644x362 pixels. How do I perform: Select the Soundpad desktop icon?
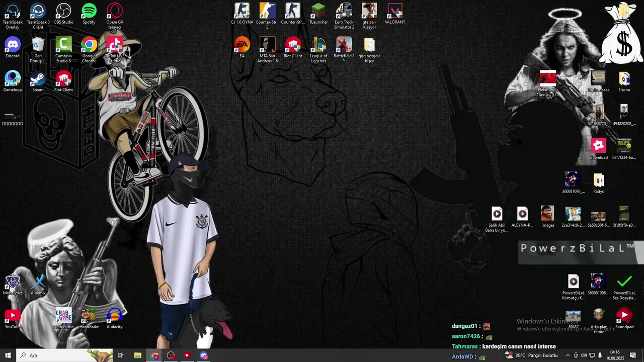click(x=624, y=319)
